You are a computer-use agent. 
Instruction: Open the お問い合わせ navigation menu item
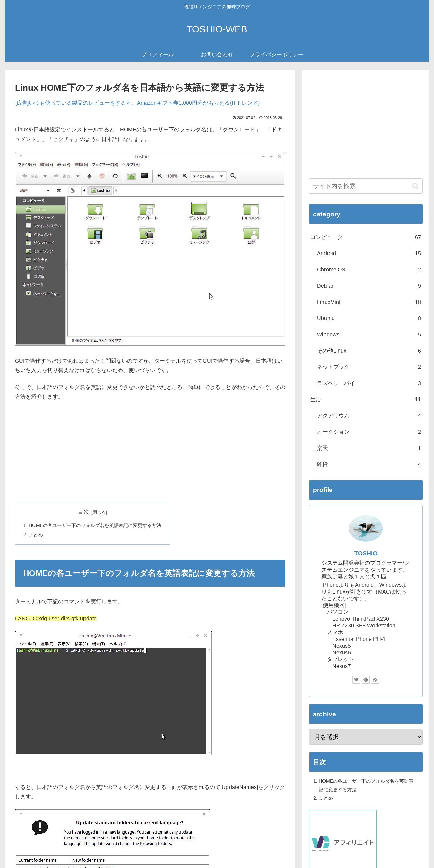point(217,54)
